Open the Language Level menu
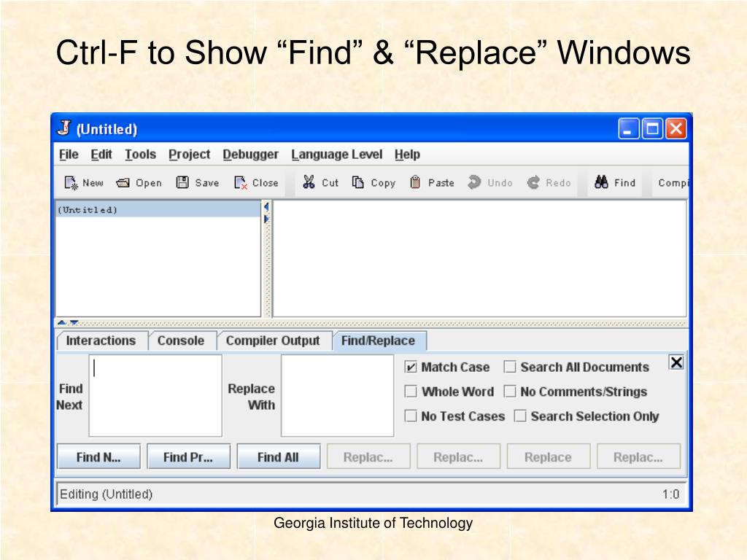 click(x=337, y=155)
